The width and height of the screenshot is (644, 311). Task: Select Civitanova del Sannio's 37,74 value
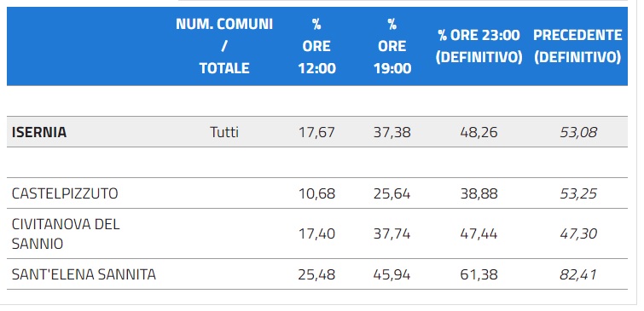coord(392,233)
